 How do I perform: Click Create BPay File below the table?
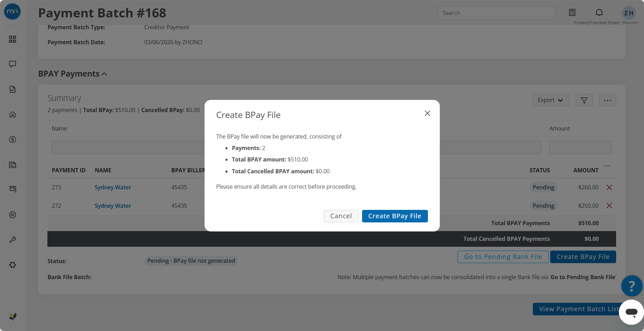click(x=583, y=257)
